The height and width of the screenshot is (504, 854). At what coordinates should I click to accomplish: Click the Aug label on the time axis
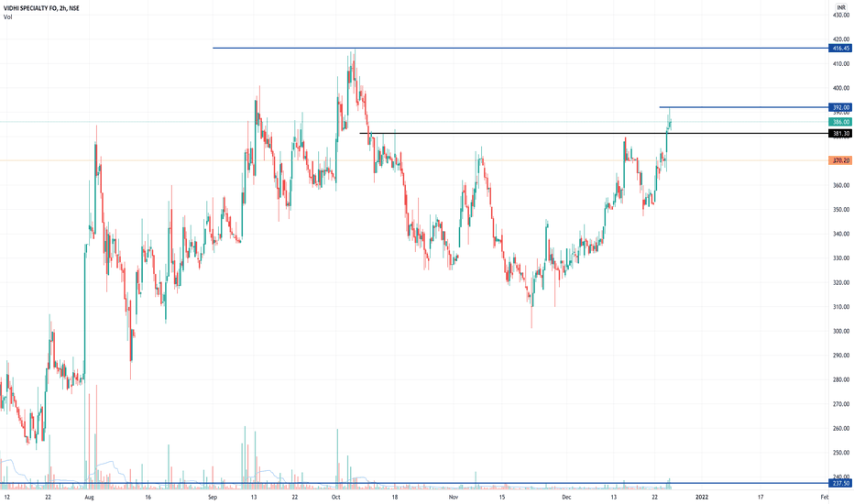89,497
